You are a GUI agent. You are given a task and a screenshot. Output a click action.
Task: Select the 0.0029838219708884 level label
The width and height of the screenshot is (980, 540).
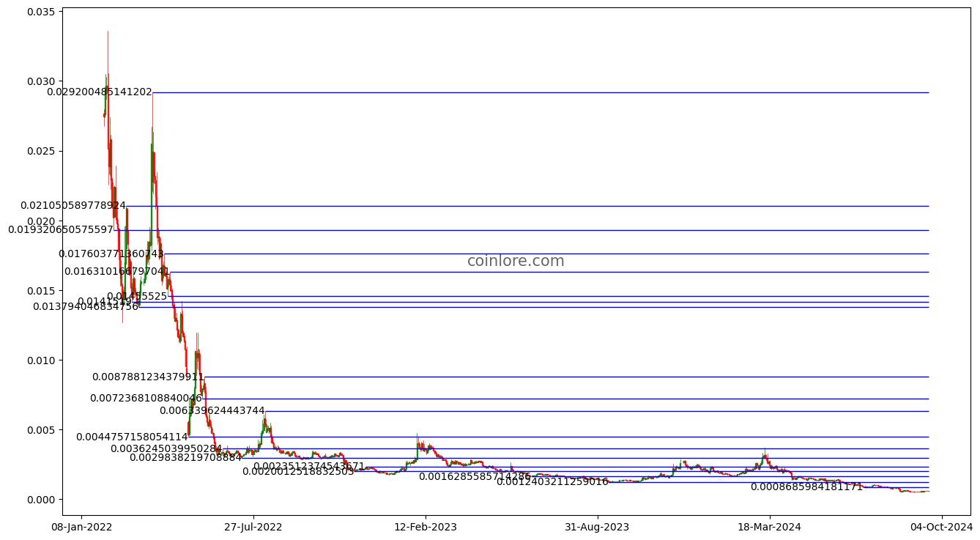pos(185,458)
